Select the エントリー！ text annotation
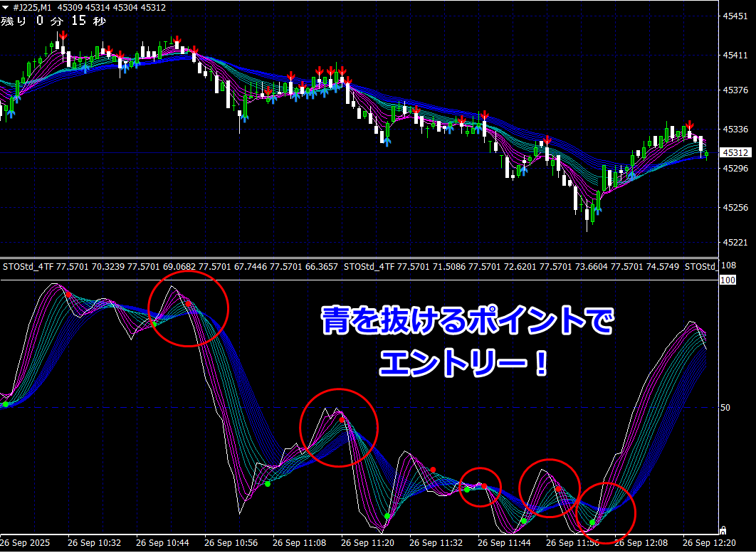The height and width of the screenshot is (553, 756). 464,364
